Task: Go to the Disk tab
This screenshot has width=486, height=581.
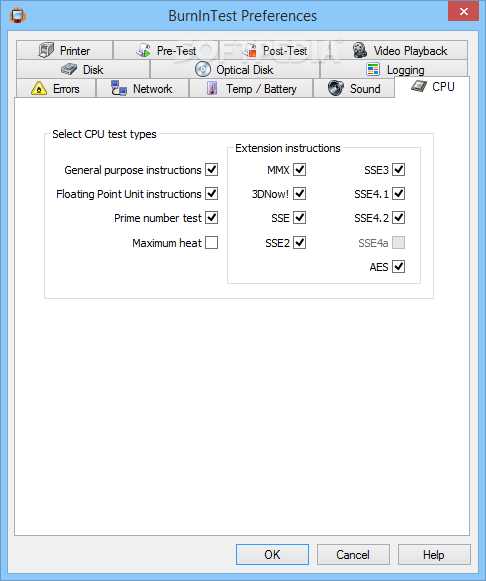Action: click(83, 69)
